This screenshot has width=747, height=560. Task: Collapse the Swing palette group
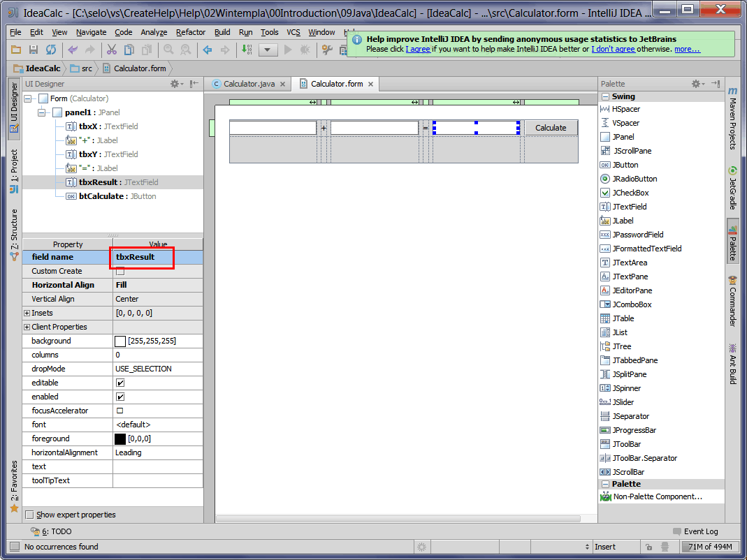606,96
